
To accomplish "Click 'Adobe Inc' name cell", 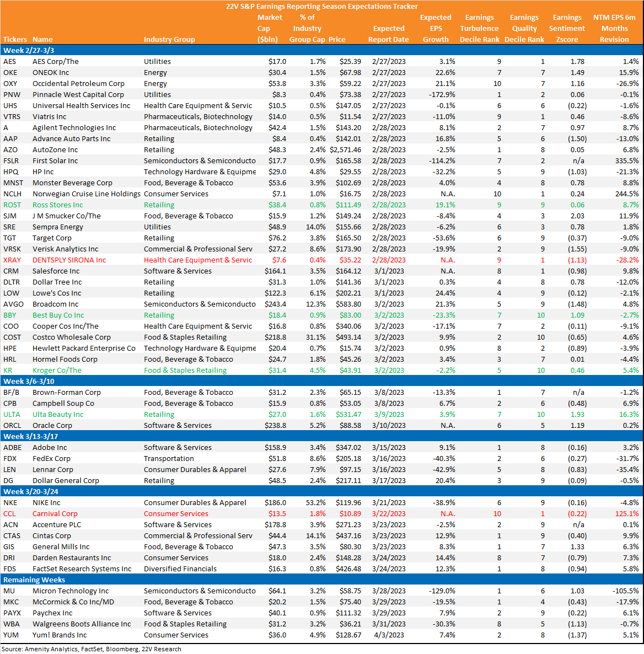I will (x=50, y=448).
